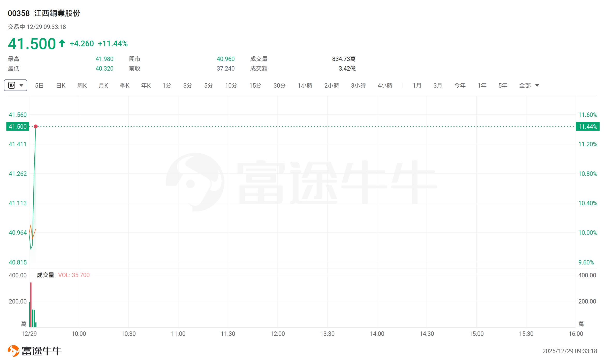Show the 今年 year-to-date range
The image size is (605, 364).
tap(460, 86)
